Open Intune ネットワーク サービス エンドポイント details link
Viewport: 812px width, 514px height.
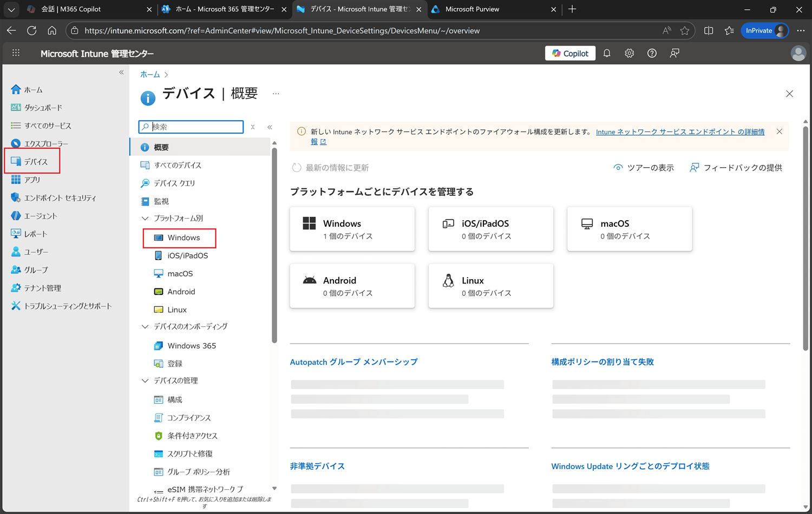pos(680,132)
